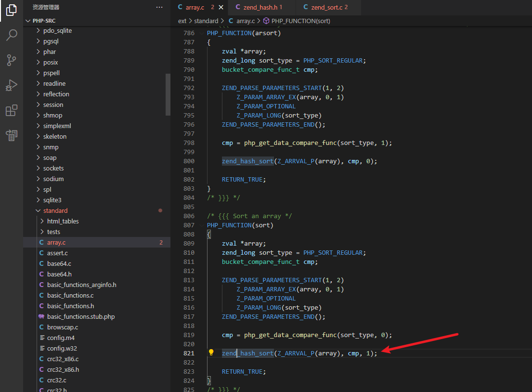Screen dimensions: 532x392
Task: Expand the html_tables folder
Action: (63, 221)
